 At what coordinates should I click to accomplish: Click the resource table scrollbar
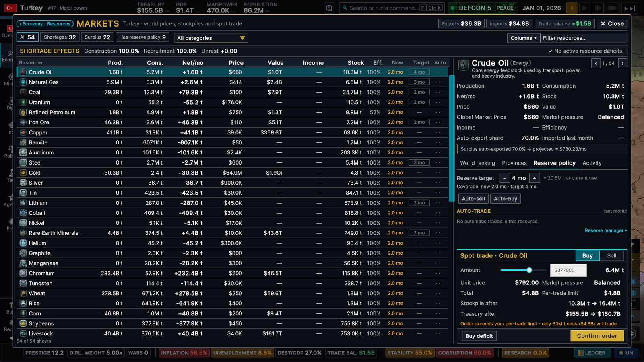tap(452, 138)
